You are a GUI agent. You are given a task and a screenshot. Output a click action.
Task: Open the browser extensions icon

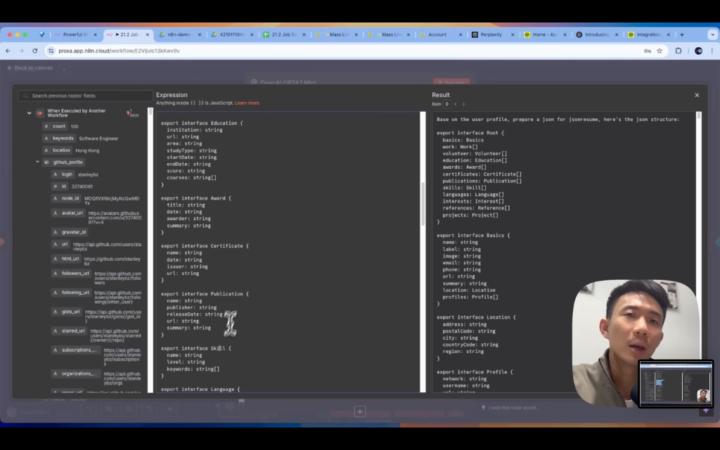[678, 51]
